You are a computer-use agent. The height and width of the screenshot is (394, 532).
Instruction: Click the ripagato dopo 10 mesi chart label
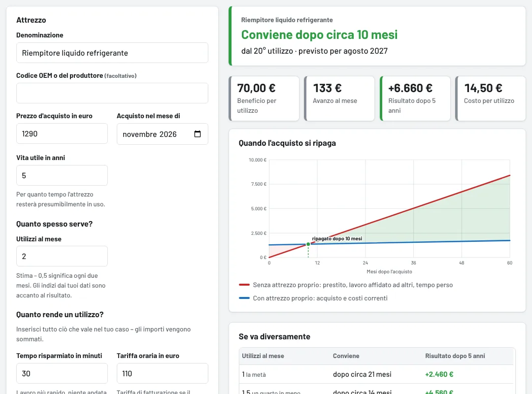tap(337, 238)
